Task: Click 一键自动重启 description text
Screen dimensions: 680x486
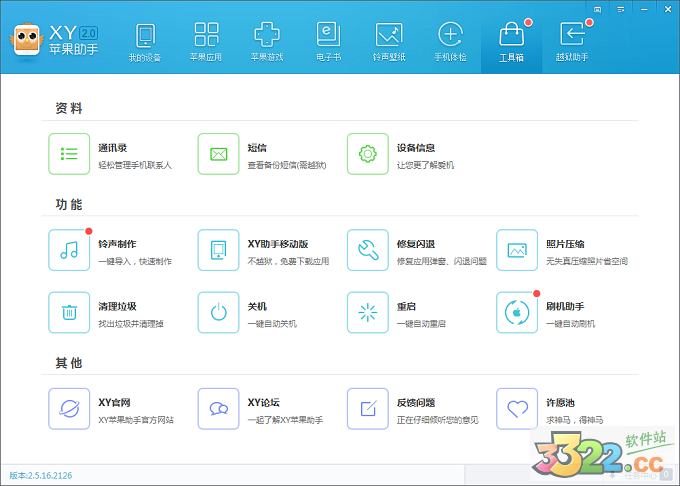Action: point(421,324)
